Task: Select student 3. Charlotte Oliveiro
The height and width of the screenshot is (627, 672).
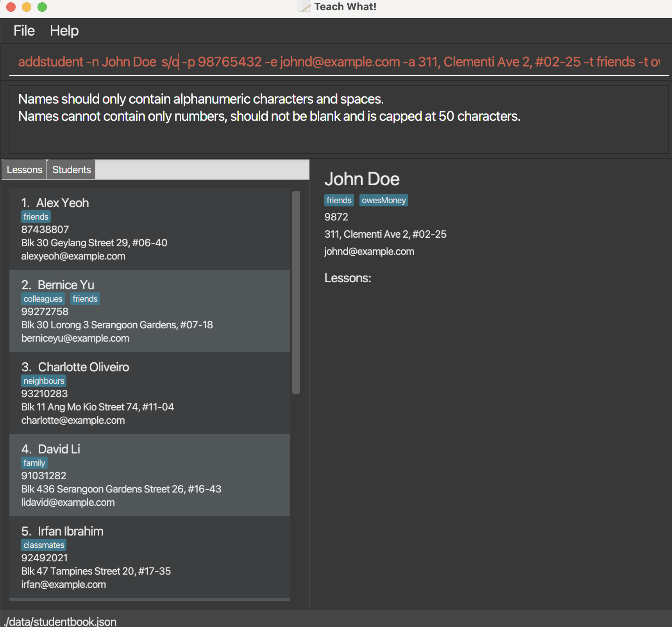Action: [x=150, y=393]
